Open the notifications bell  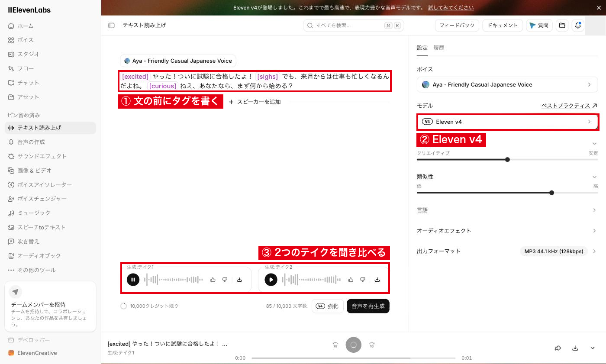click(x=578, y=26)
